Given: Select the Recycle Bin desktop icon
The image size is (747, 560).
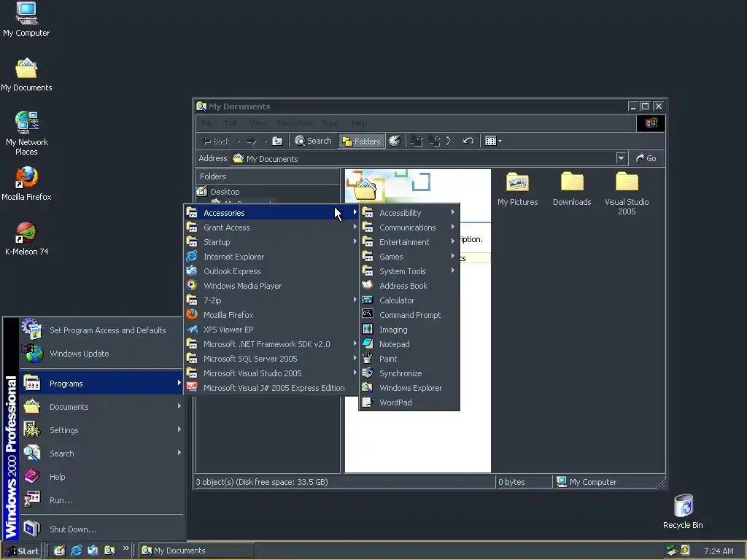Looking at the screenshot, I should 683,511.
